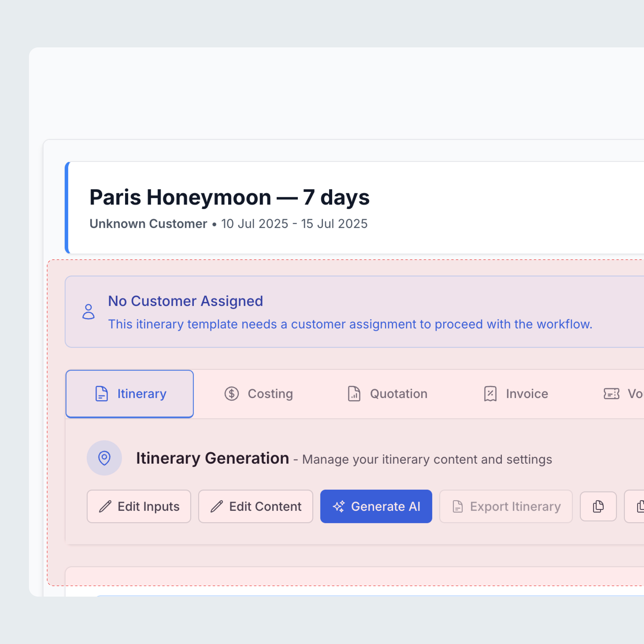
Task: Click the date range "10 Jul 2025 - 15 Jul 2025"
Action: [x=294, y=224]
